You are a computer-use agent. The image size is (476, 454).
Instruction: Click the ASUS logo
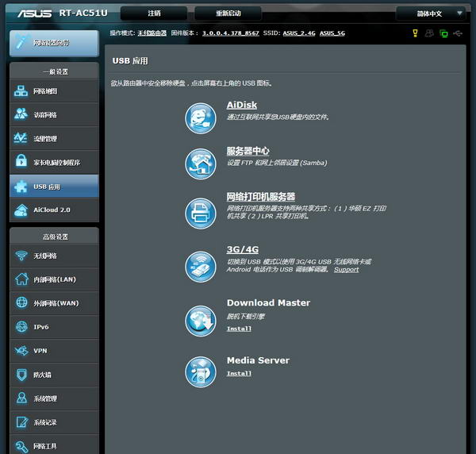coord(34,13)
